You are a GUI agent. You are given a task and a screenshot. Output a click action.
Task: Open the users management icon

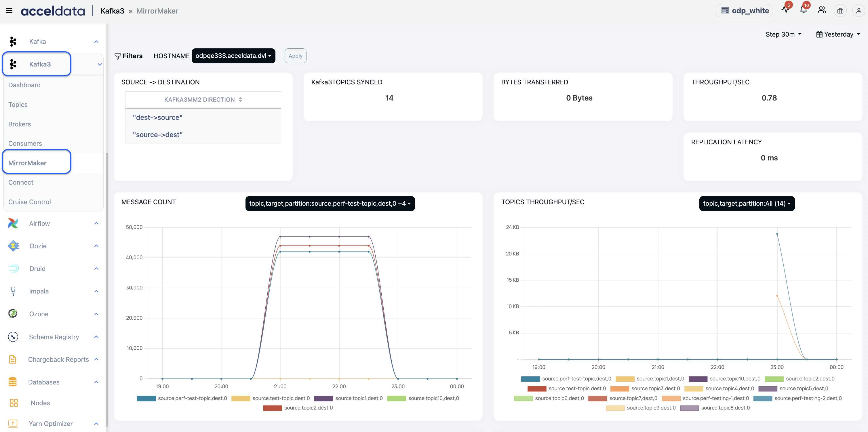pyautogui.click(x=822, y=10)
